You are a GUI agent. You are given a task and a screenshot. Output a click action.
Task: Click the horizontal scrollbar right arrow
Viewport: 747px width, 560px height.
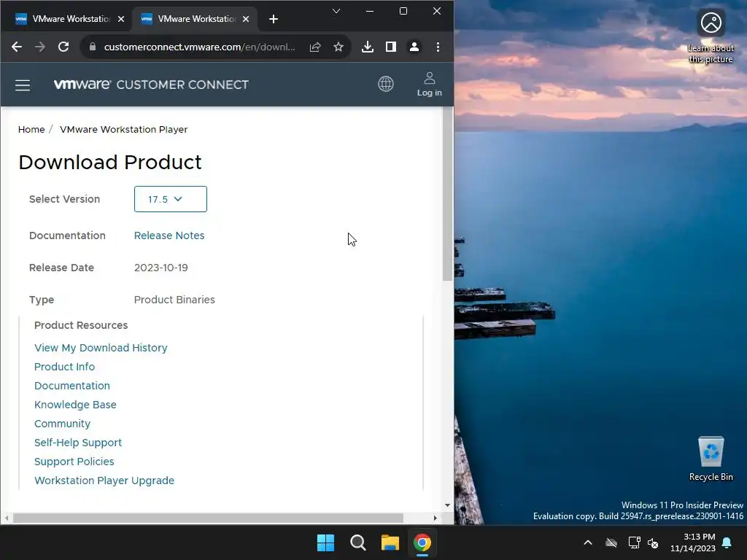tap(435, 518)
